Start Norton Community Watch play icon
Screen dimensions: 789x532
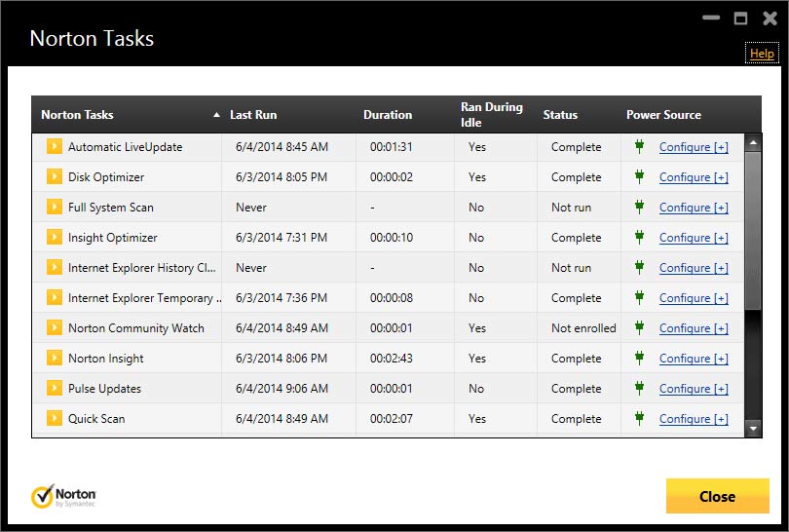pyautogui.click(x=55, y=327)
